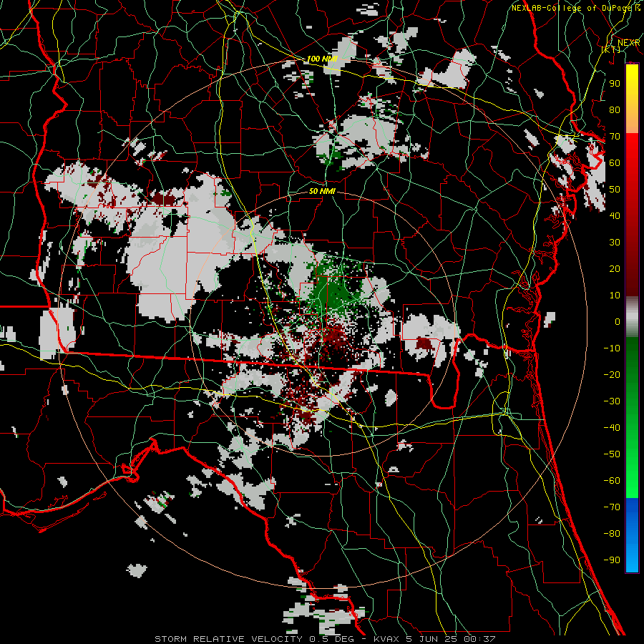The image size is (644, 644).
Task: Click the '-30' scale label
Action: click(x=612, y=401)
